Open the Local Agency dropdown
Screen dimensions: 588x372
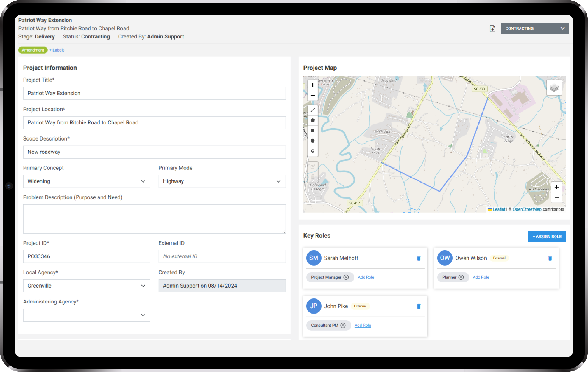click(x=87, y=286)
